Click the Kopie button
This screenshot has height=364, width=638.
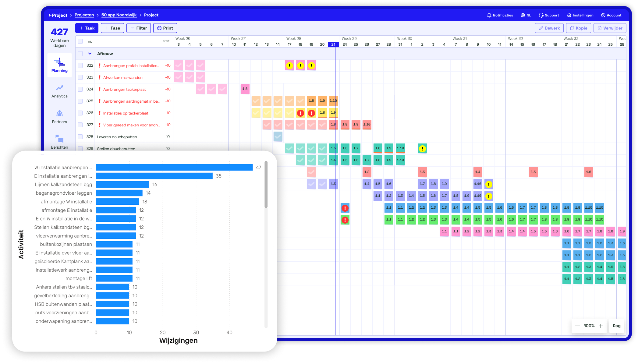tap(579, 28)
